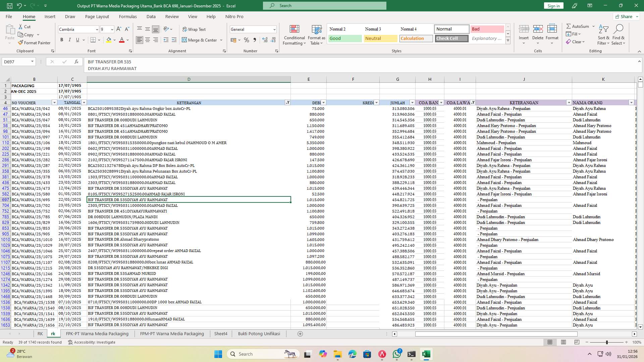Toggle bold formatting on the cell
The height and width of the screenshot is (362, 644).
pyautogui.click(x=62, y=40)
